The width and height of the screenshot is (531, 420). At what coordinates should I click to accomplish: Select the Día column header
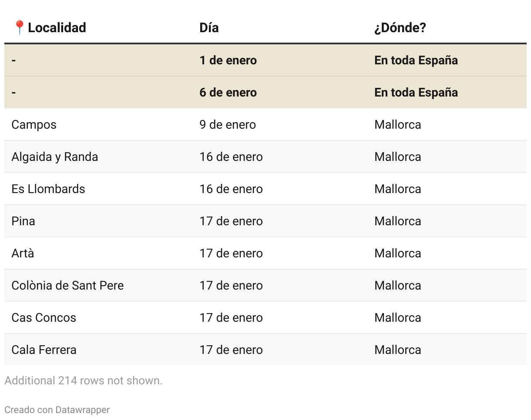209,27
